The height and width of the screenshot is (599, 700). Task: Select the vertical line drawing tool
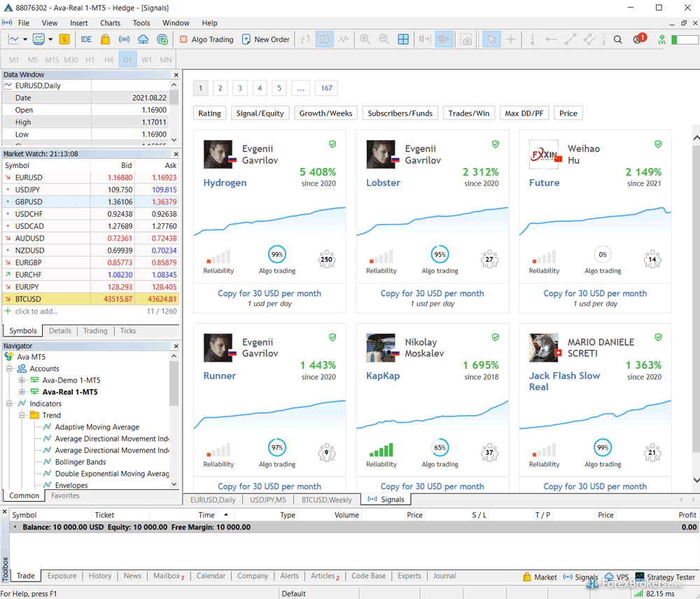[532, 39]
